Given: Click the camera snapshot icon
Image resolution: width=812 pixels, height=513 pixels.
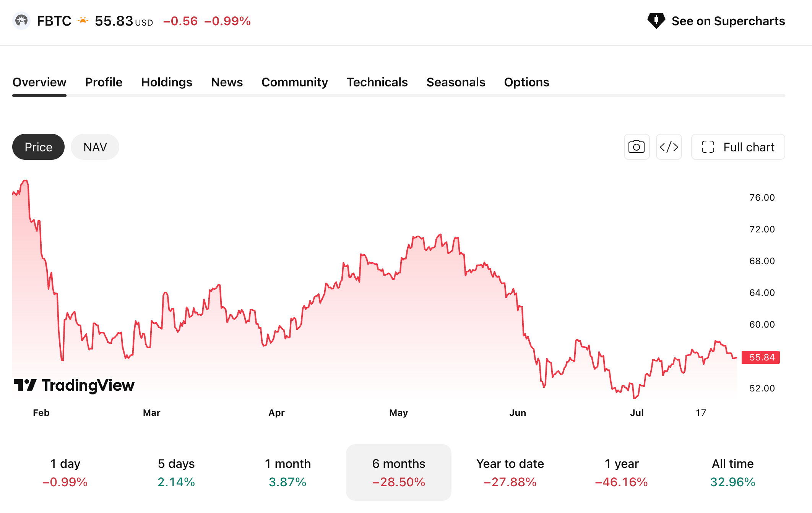Looking at the screenshot, I should pyautogui.click(x=637, y=147).
